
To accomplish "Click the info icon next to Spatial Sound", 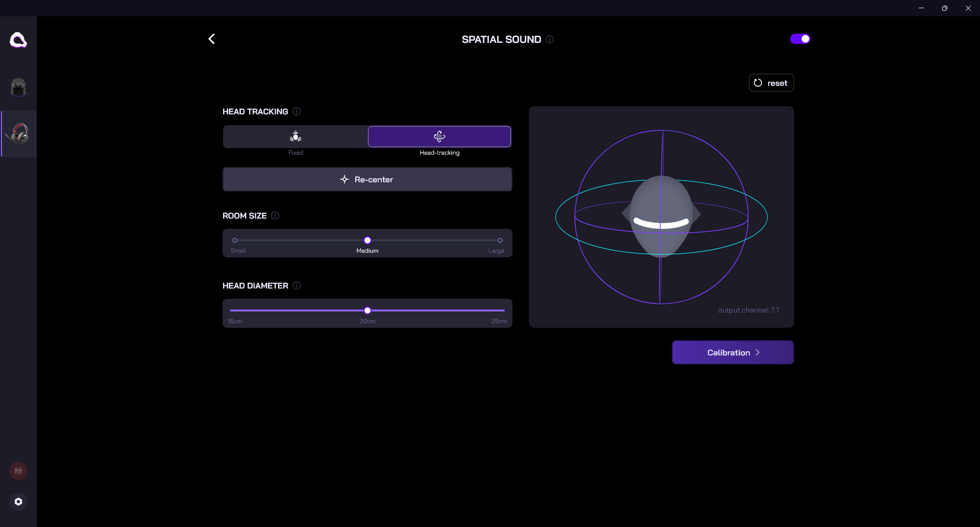I will (550, 39).
